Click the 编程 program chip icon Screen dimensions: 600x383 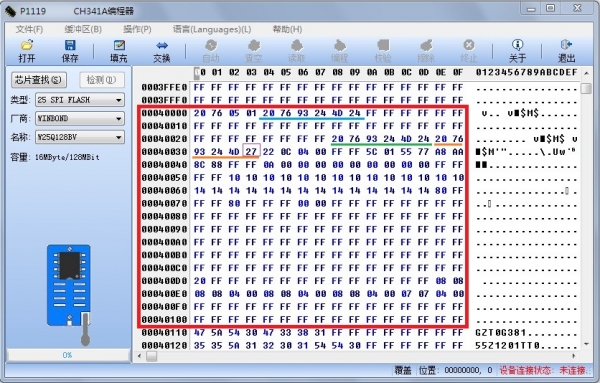pyautogui.click(x=339, y=51)
